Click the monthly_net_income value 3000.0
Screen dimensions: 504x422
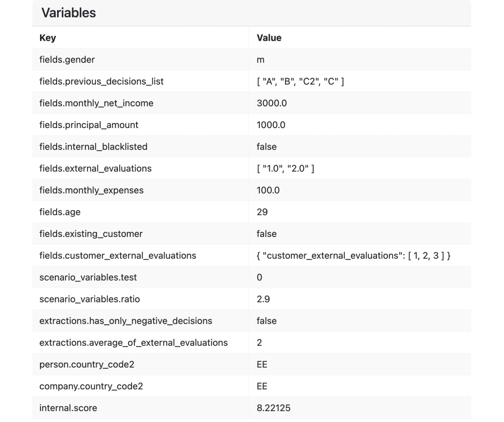(x=272, y=103)
